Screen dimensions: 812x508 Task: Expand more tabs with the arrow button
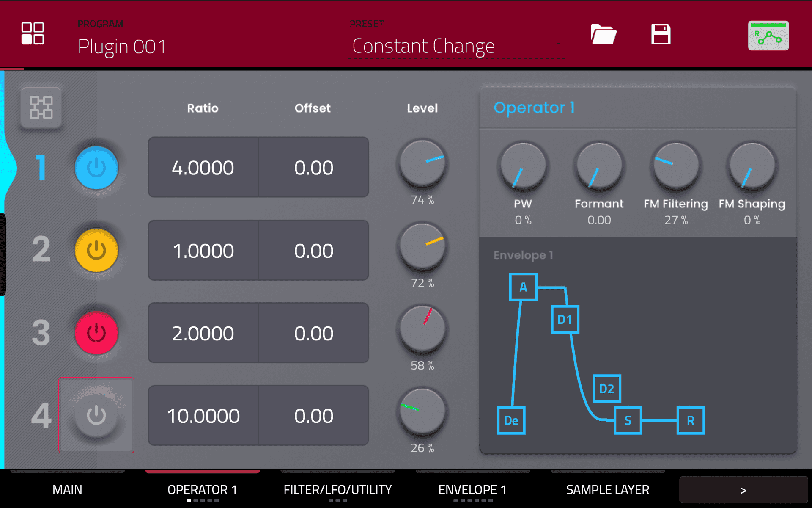coord(743,490)
